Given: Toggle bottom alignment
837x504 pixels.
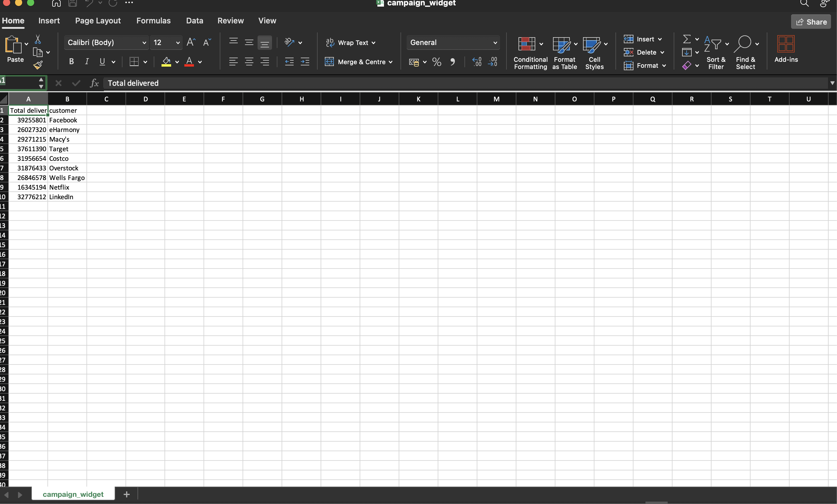Looking at the screenshot, I should (x=264, y=43).
